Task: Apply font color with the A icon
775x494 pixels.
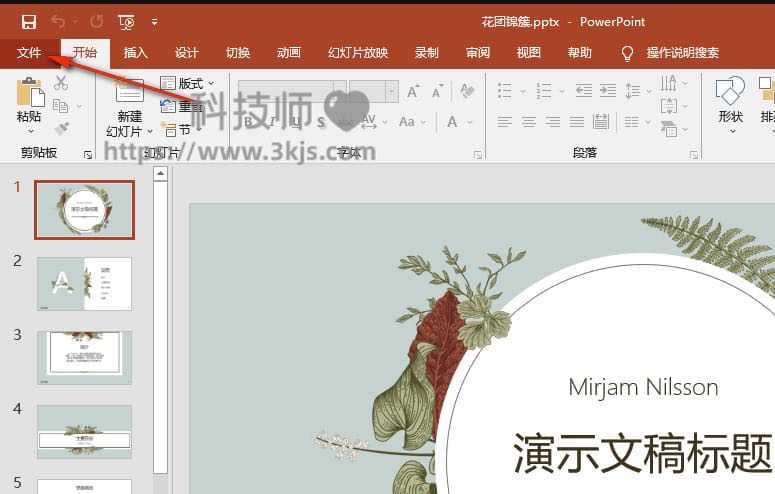Action: 452,122
